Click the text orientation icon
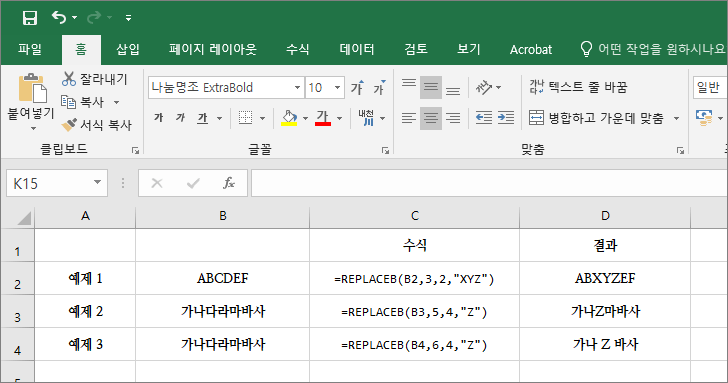The image size is (728, 383). pyautogui.click(x=484, y=87)
